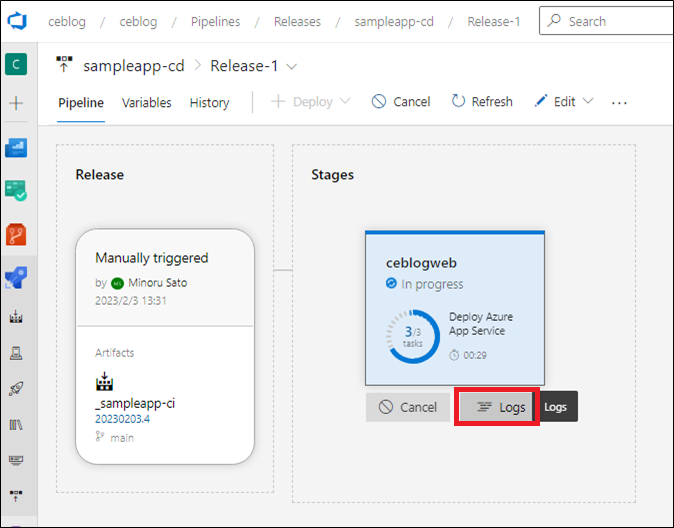Click the main branch icon

pyautogui.click(x=100, y=437)
